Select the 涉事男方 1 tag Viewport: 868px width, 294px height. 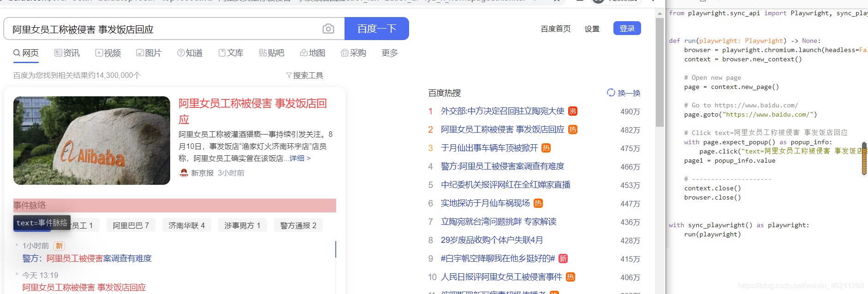[x=243, y=225]
